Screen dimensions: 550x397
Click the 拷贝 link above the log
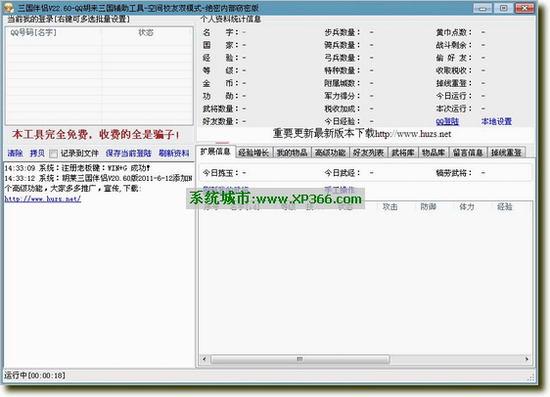pos(37,153)
